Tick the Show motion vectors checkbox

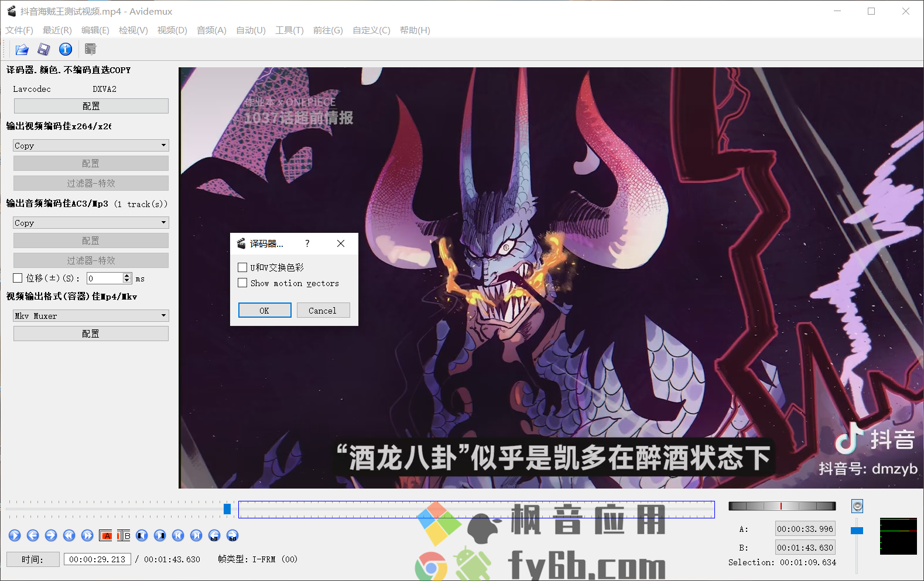[x=242, y=283]
